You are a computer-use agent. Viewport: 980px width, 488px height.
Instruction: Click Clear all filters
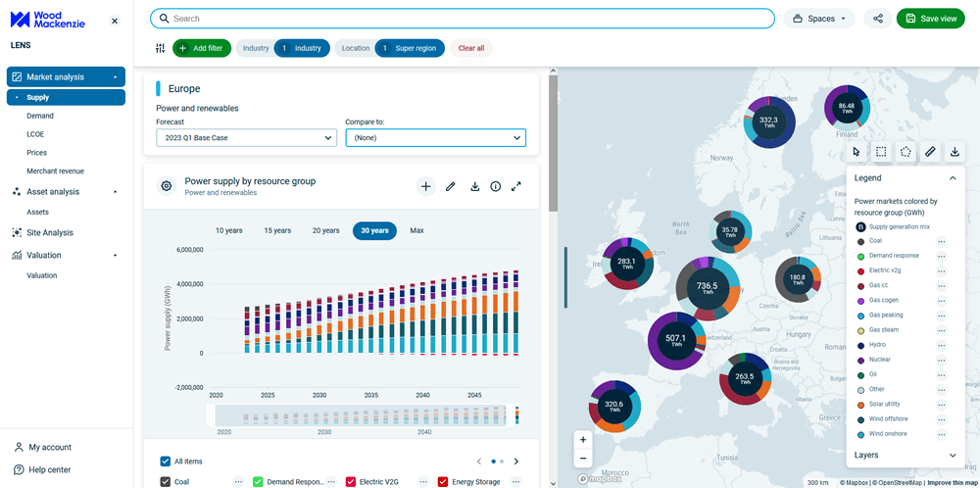click(x=471, y=48)
